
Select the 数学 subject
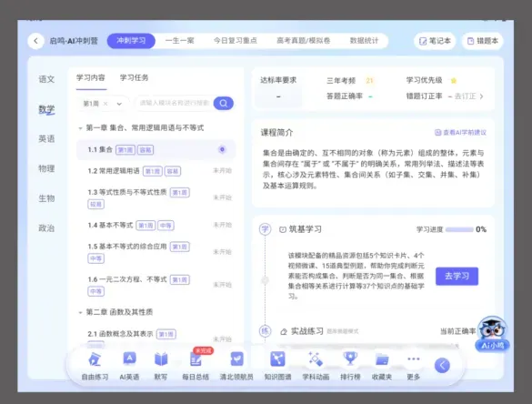pyautogui.click(x=46, y=109)
